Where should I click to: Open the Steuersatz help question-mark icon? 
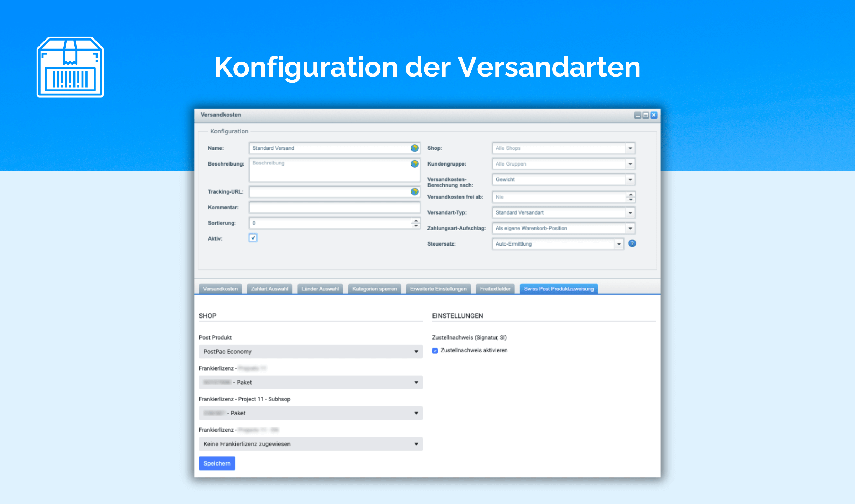[632, 243]
